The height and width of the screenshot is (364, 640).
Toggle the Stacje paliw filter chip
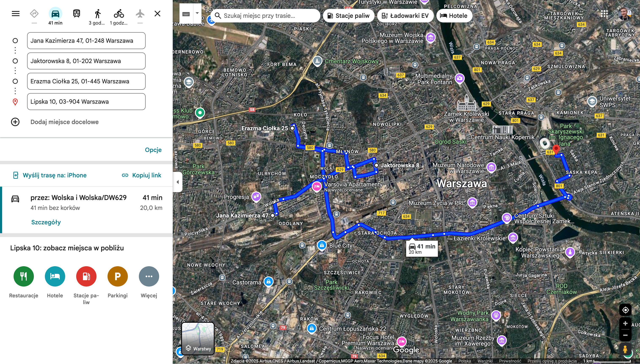(349, 16)
